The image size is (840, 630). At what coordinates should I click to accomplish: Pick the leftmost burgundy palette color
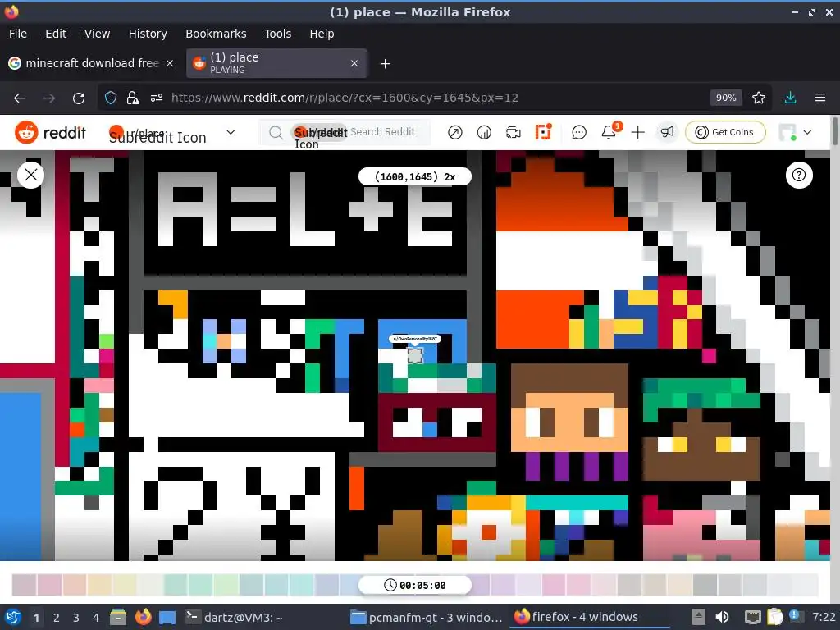click(x=24, y=585)
